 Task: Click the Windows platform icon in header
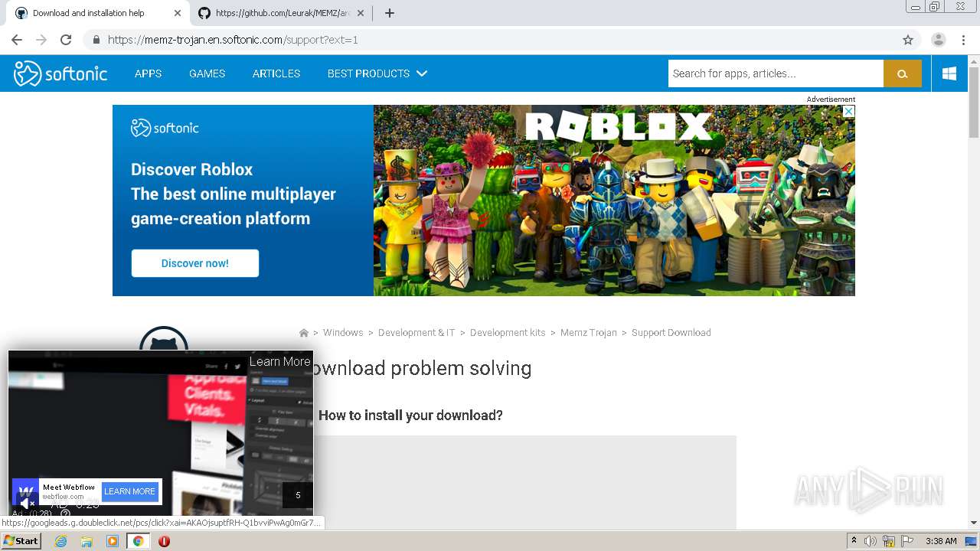(x=949, y=73)
